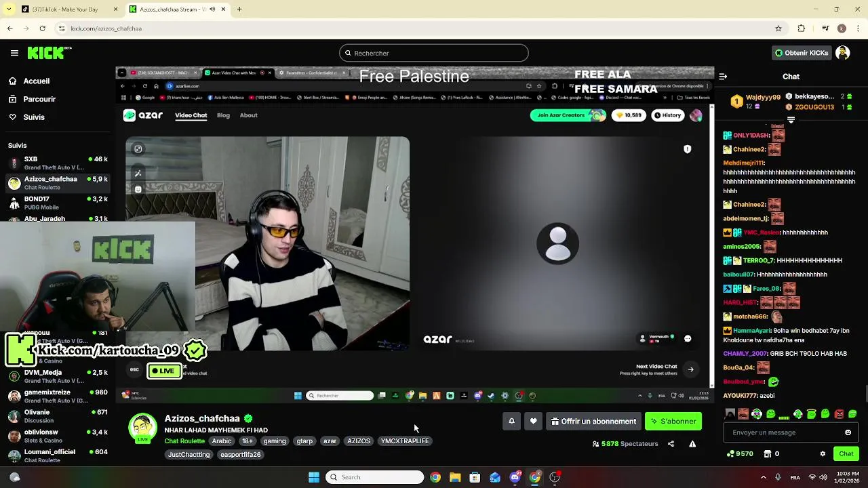This screenshot has width=868, height=488.
Task: Select the AZIZOS tag
Action: click(359, 441)
